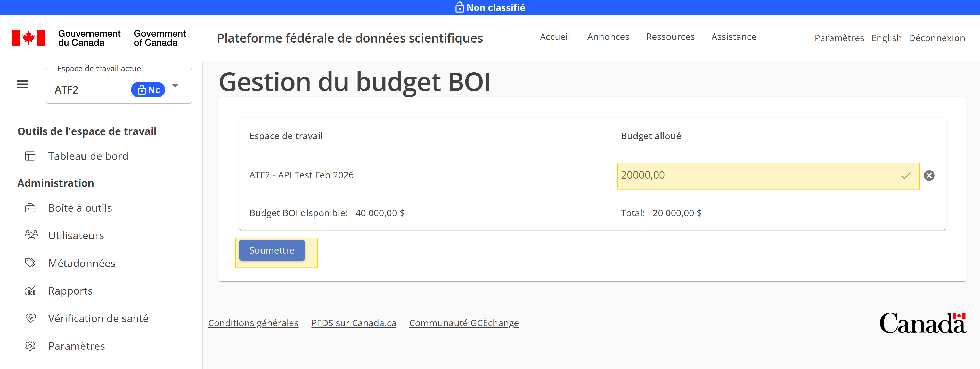Viewport: 980px width, 369px height.
Task: Select the Tableau de bord dashboard icon
Action: [30, 156]
